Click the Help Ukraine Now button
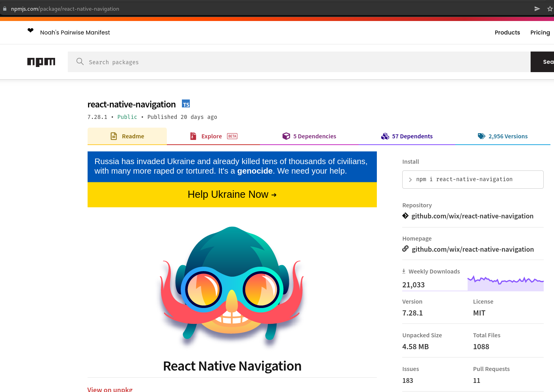This screenshot has height=392, width=554. [232, 195]
